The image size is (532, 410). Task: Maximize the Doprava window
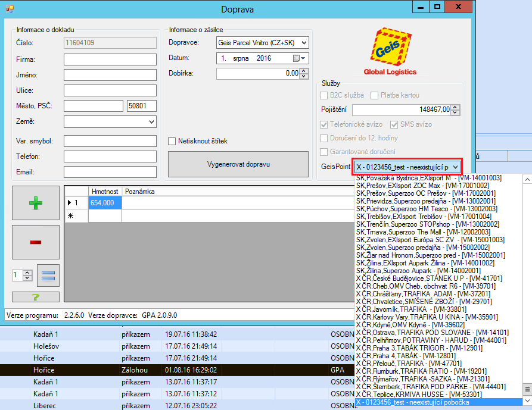point(437,7)
